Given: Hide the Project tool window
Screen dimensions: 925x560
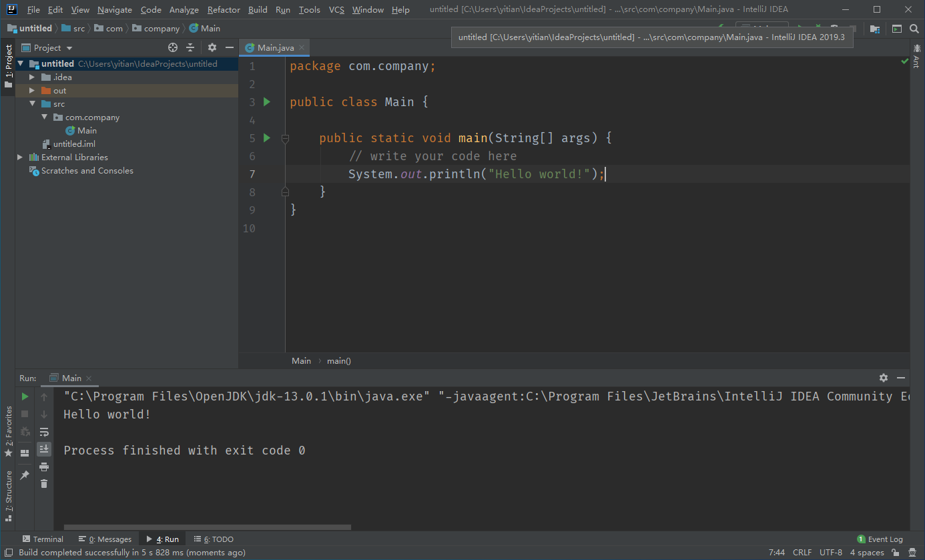Looking at the screenshot, I should pyautogui.click(x=230, y=47).
